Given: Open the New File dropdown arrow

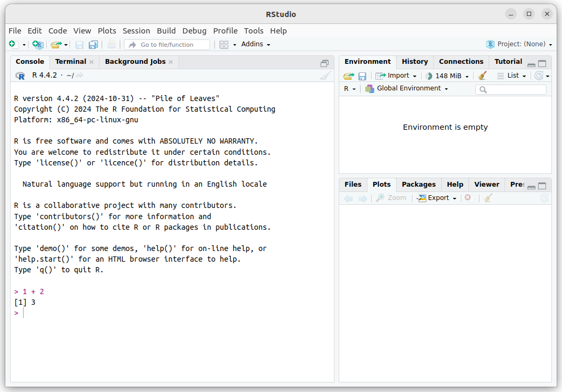Looking at the screenshot, I should (x=24, y=45).
